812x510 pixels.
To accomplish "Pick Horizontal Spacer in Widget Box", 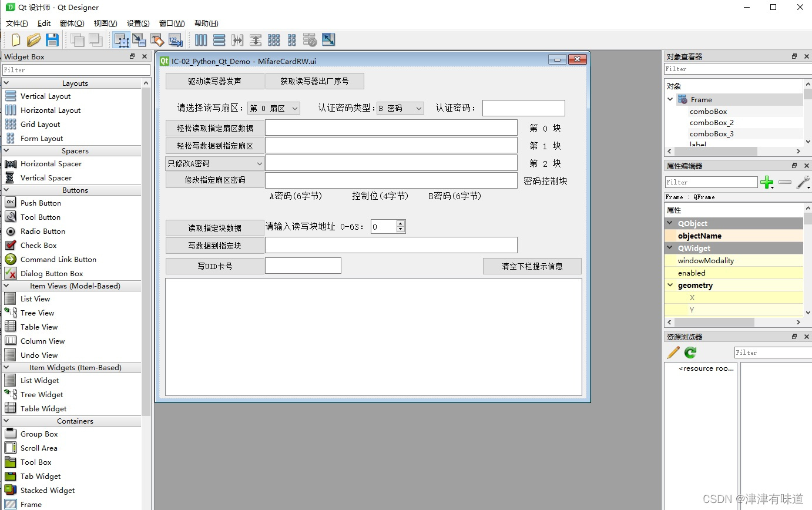I will (x=51, y=163).
